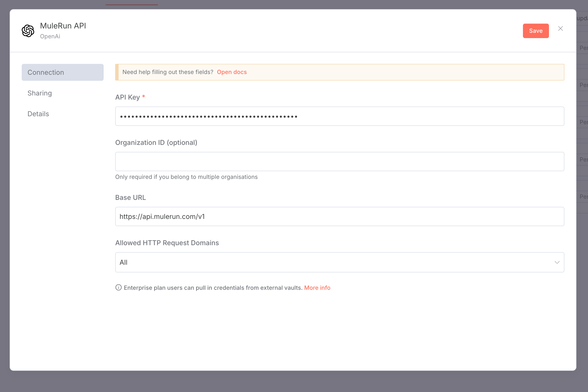Click the API Key label
Viewport: 588px width, 392px height.
point(127,97)
